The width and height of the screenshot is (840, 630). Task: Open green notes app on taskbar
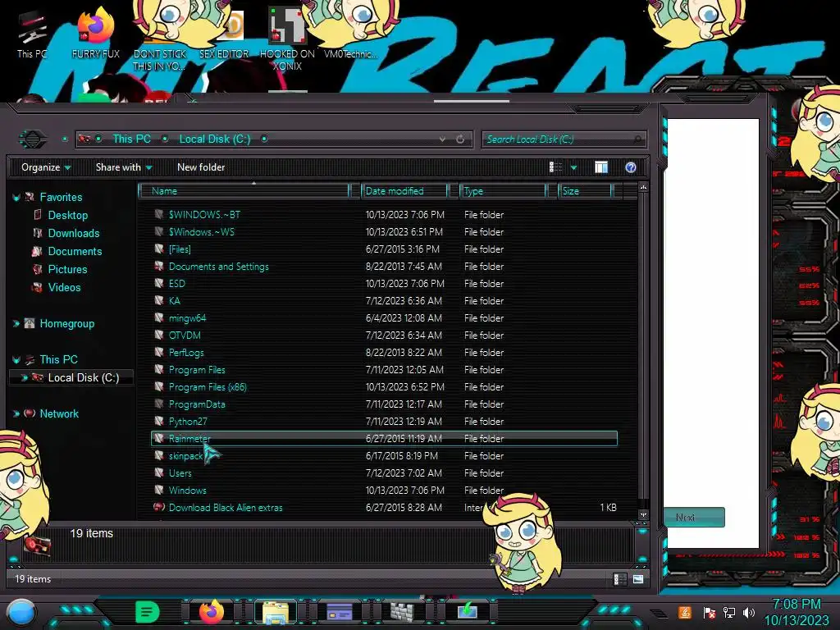147,612
